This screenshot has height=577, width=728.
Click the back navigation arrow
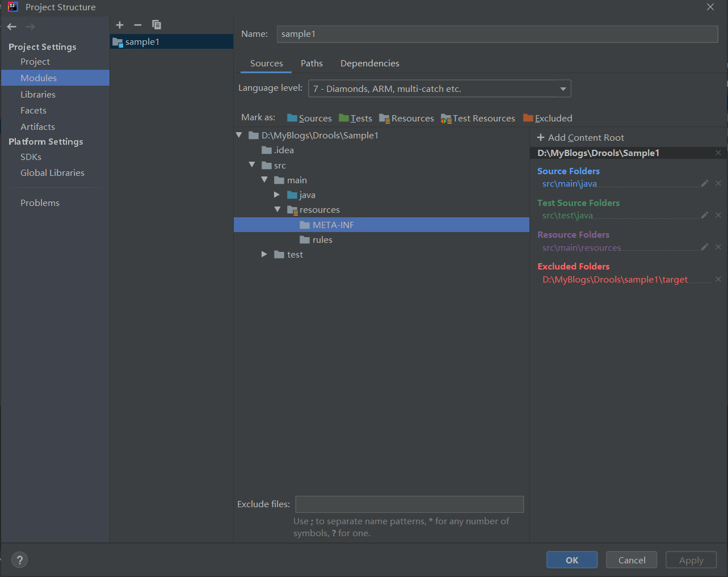click(12, 27)
